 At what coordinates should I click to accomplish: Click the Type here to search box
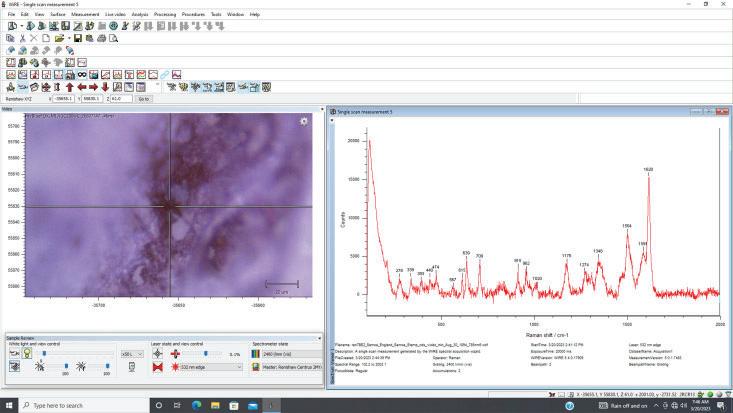(84, 405)
